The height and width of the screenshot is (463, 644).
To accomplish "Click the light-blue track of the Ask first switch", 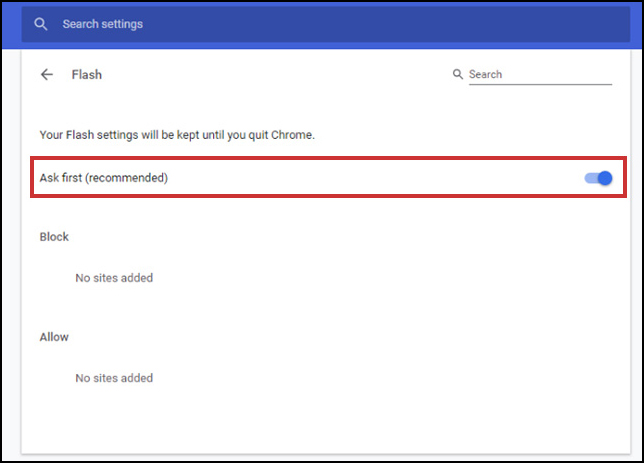I will [591, 178].
